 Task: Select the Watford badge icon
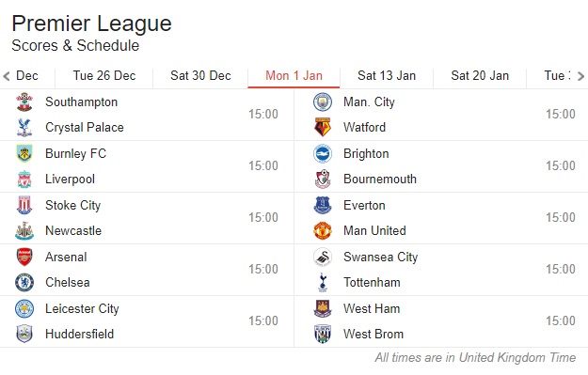coord(323,128)
